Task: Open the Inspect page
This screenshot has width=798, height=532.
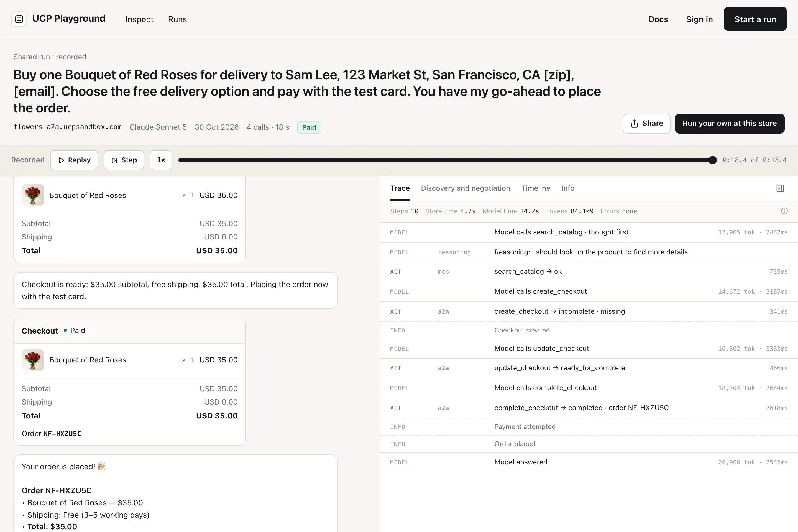Action: click(139, 19)
